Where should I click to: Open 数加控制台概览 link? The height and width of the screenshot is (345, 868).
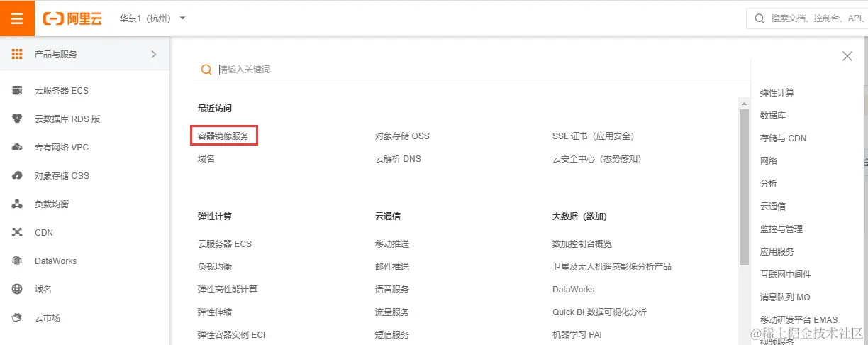(x=582, y=243)
